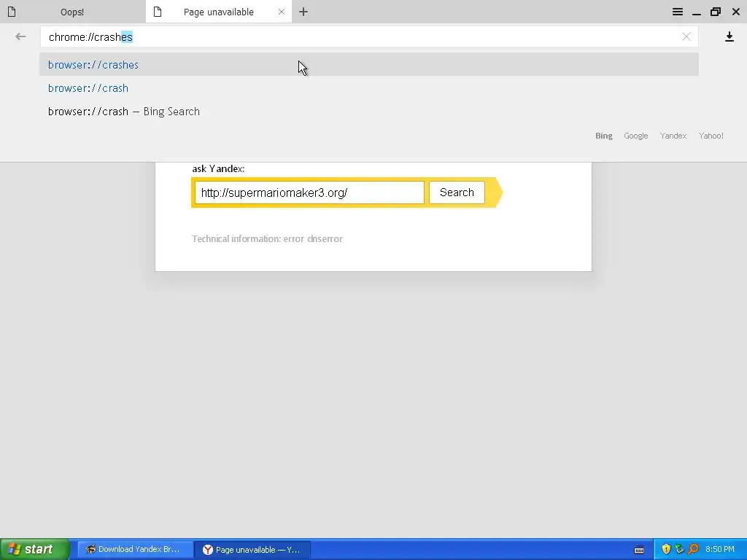747x560 pixels.
Task: Select the Page unavailable tab
Action: click(x=219, y=12)
